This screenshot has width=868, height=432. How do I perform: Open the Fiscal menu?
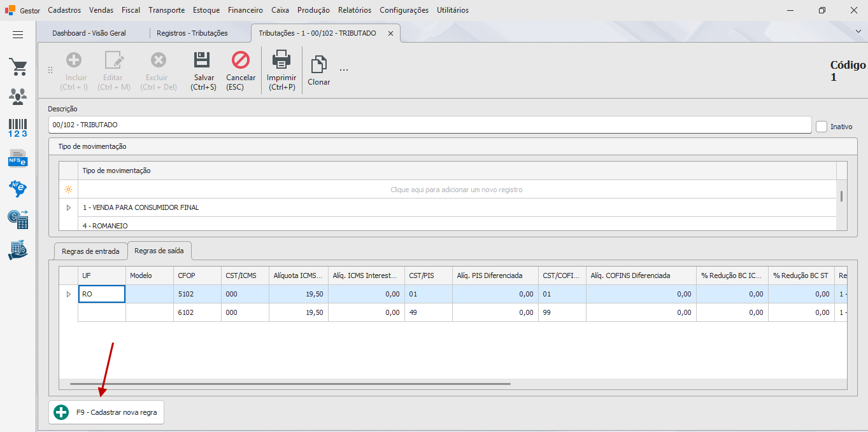tap(131, 10)
